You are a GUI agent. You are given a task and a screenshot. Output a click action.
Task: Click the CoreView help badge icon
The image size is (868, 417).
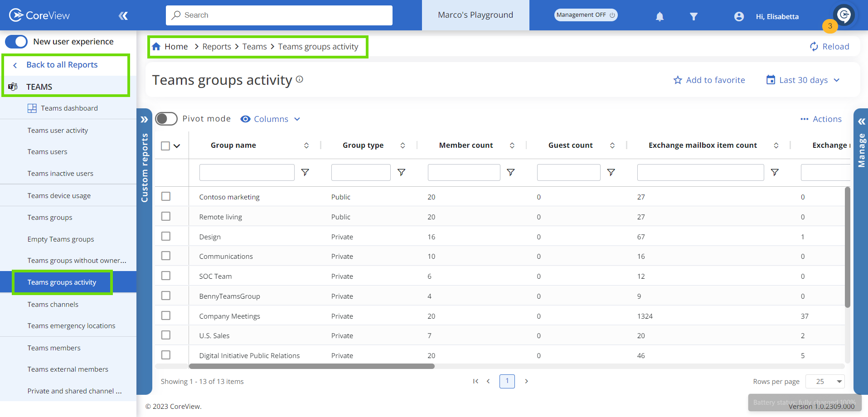(844, 15)
